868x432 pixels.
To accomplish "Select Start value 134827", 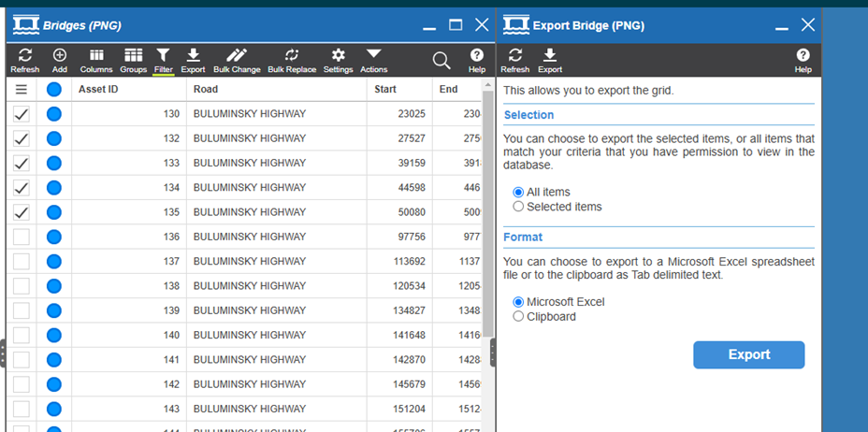I will pos(409,310).
